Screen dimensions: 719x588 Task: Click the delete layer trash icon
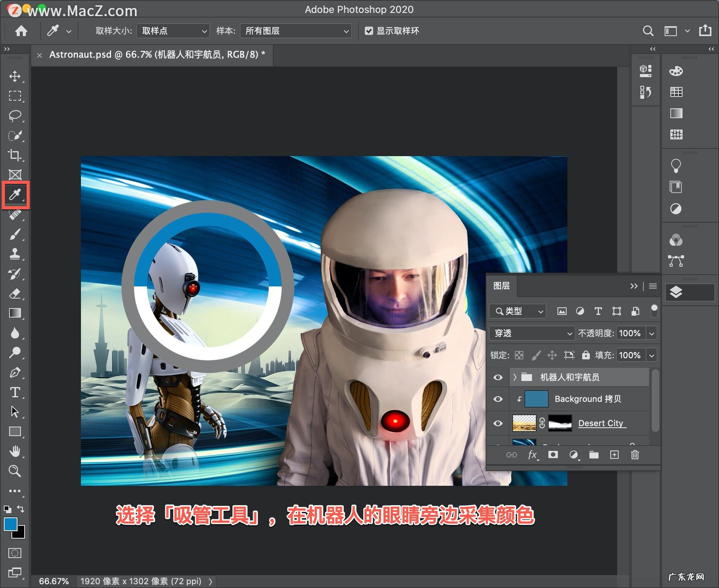click(x=635, y=455)
